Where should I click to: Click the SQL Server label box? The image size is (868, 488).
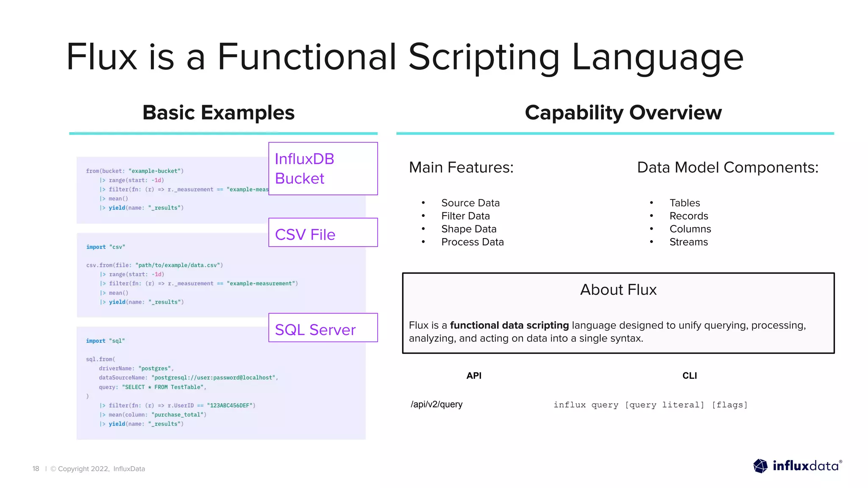click(323, 328)
